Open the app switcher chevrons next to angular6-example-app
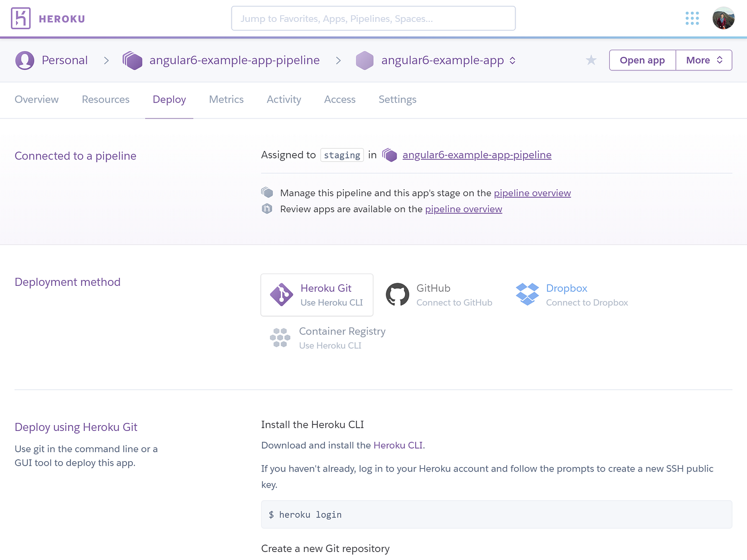 pyautogui.click(x=512, y=60)
